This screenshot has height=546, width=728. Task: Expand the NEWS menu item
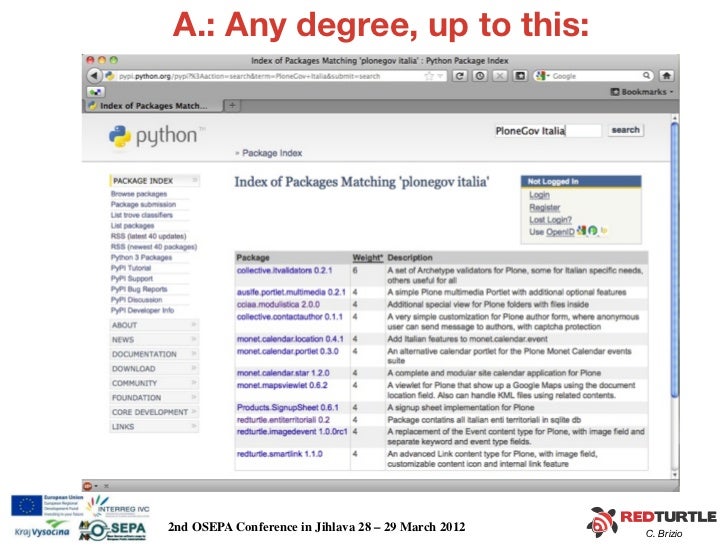click(155, 339)
